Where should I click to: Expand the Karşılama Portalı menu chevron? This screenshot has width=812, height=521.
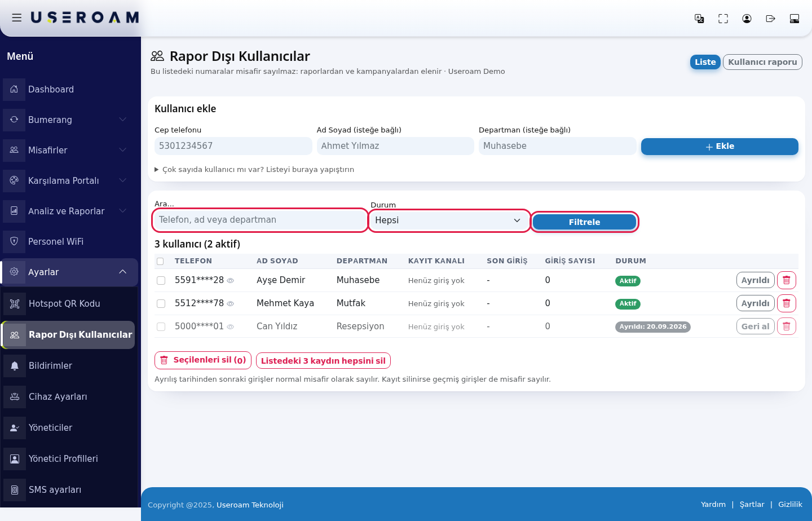click(123, 180)
